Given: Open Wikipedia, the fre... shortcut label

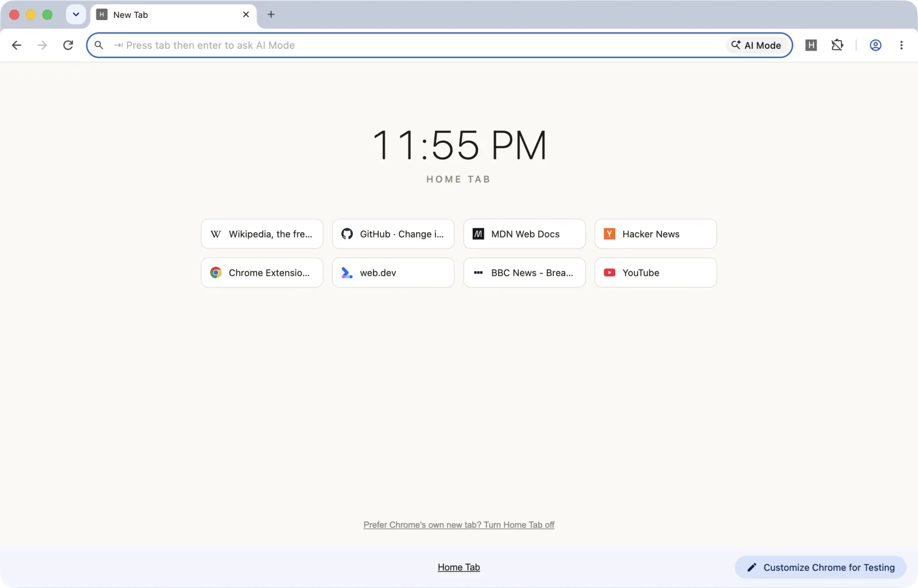Looking at the screenshot, I should pyautogui.click(x=271, y=234).
